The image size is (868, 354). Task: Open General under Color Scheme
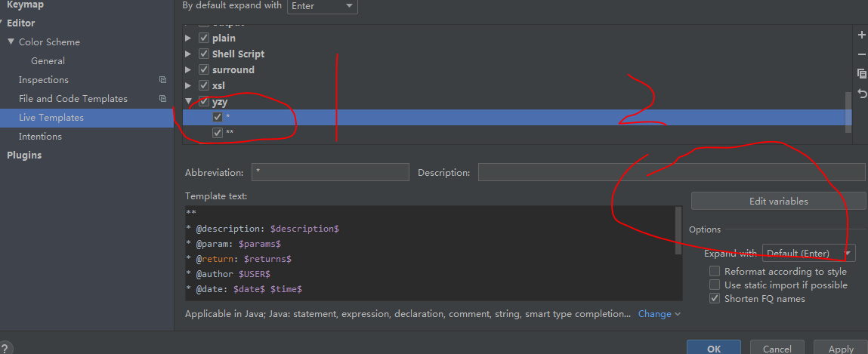pos(48,61)
